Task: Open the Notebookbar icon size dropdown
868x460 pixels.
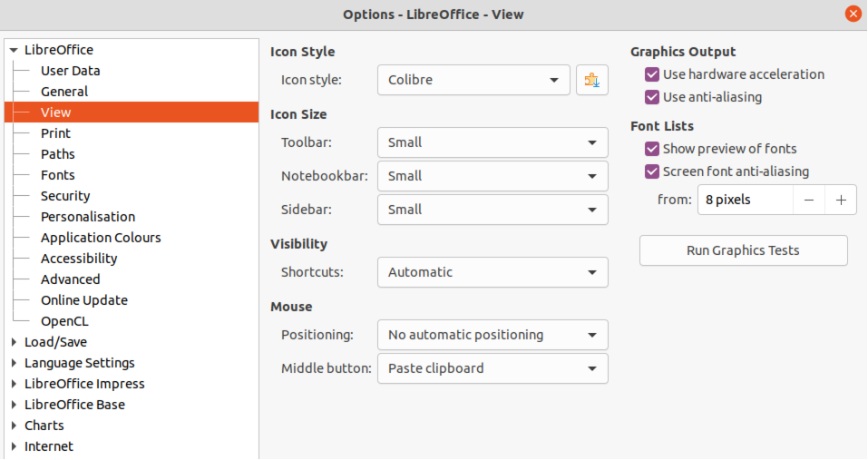Action: pyautogui.click(x=493, y=176)
